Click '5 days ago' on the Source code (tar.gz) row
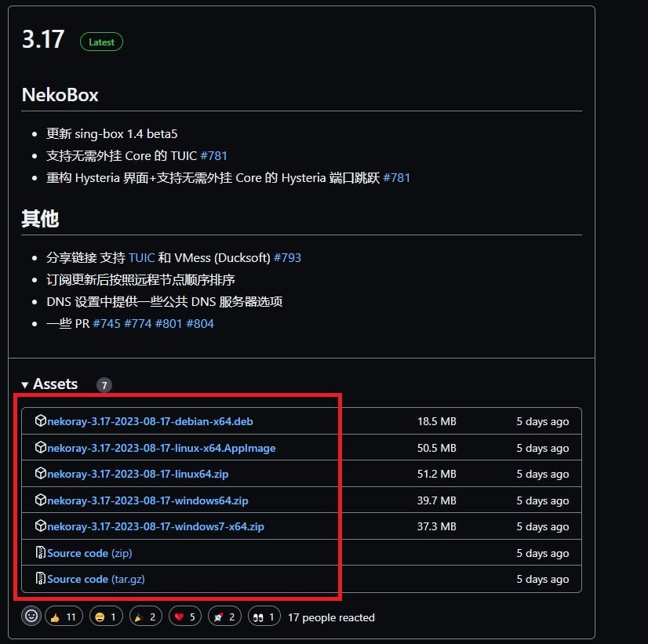 click(543, 579)
